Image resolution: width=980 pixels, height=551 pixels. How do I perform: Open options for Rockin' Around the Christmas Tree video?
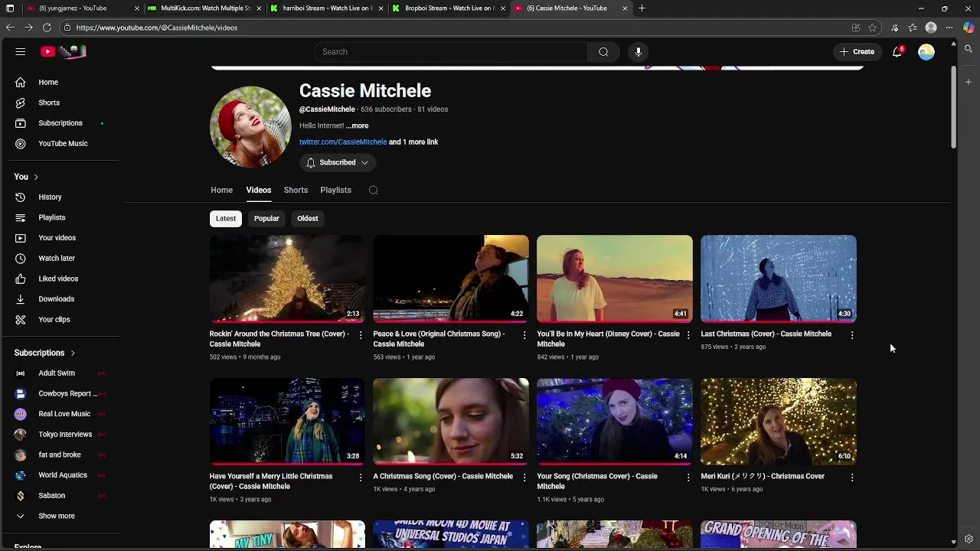click(361, 335)
